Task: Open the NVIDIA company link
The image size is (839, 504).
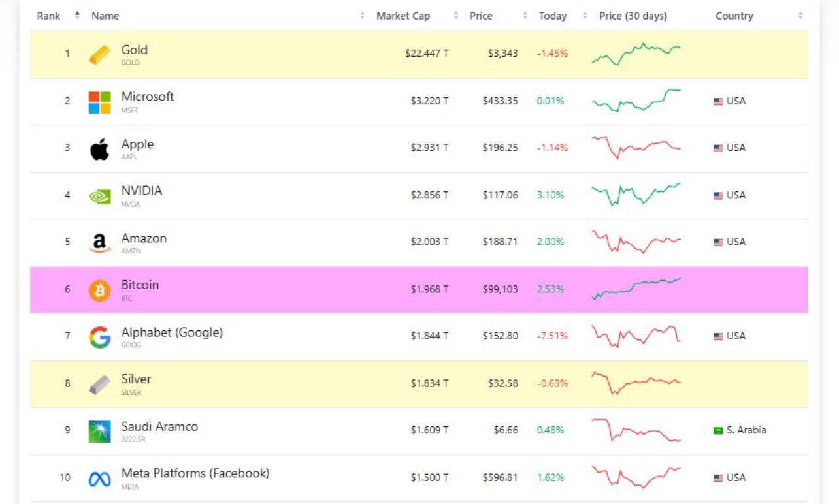Action: [142, 191]
